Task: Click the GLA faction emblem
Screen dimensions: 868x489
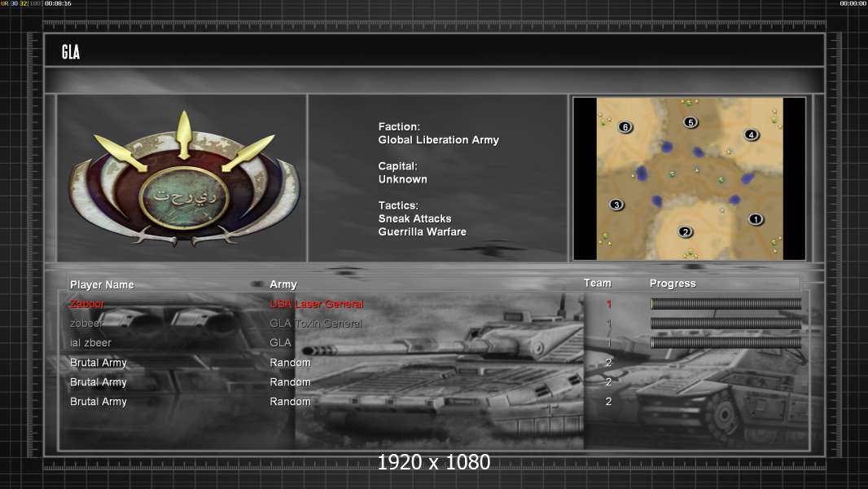Action: coord(184,178)
